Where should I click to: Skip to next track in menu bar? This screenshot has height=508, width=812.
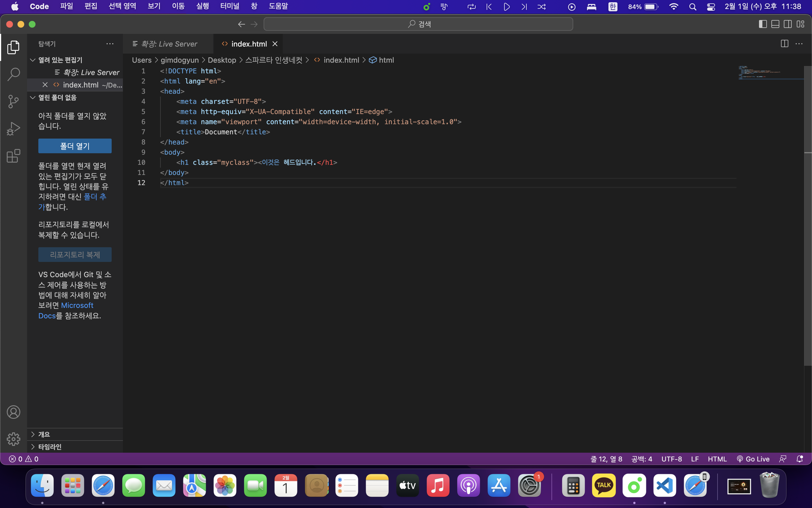(524, 7)
